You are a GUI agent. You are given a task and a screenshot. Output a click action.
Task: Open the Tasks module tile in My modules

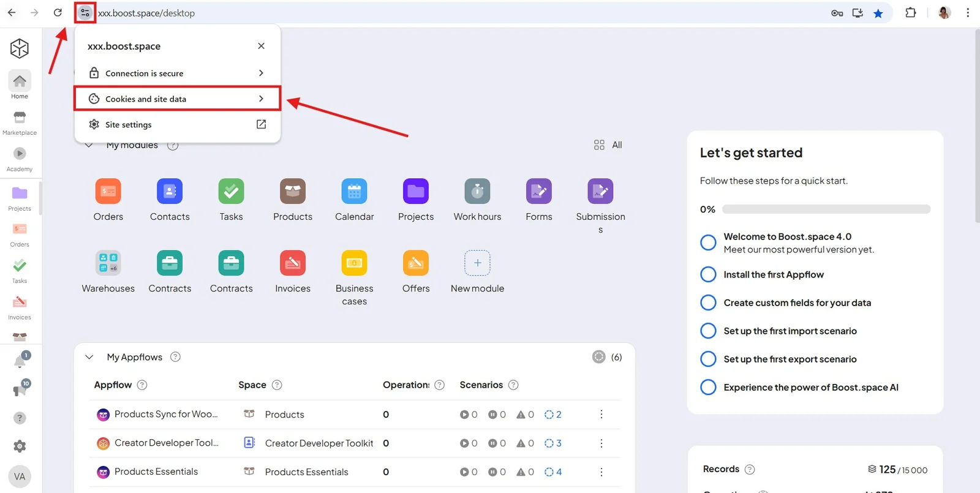(231, 200)
